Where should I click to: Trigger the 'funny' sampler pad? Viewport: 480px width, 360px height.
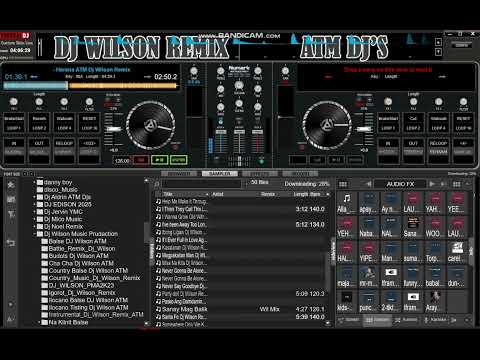pos(413,277)
